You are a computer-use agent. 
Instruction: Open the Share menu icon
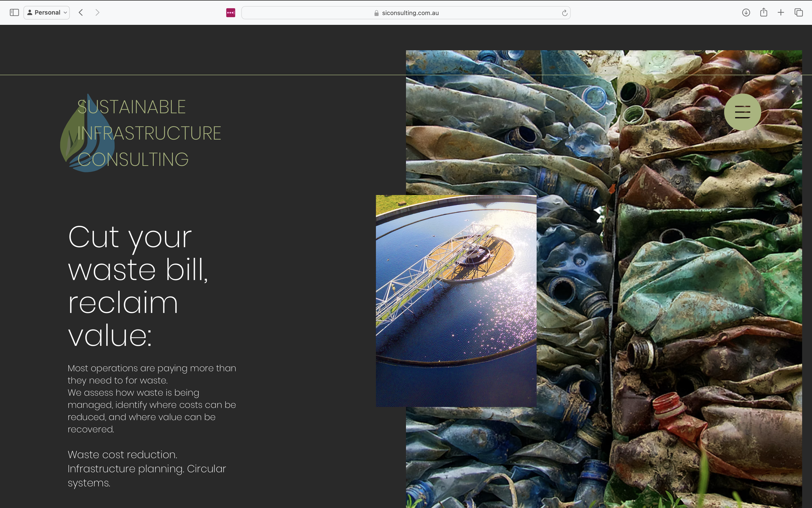coord(764,12)
